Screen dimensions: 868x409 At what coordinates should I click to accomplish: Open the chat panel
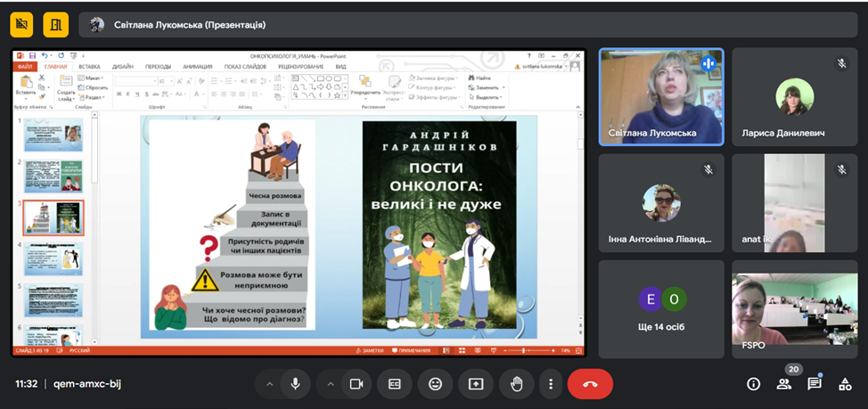tap(814, 384)
